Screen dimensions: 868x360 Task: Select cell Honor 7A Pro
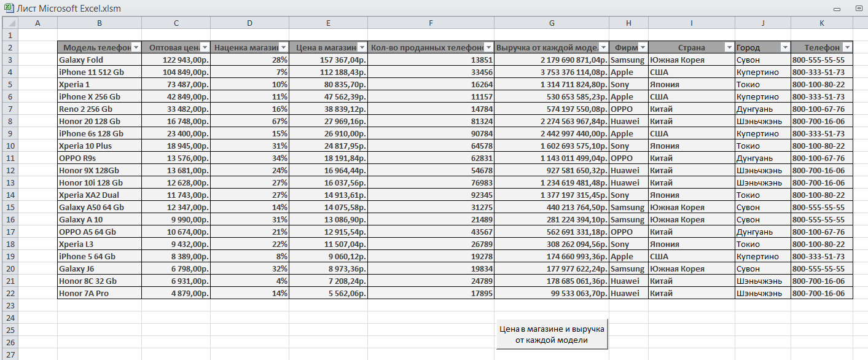tap(100, 293)
